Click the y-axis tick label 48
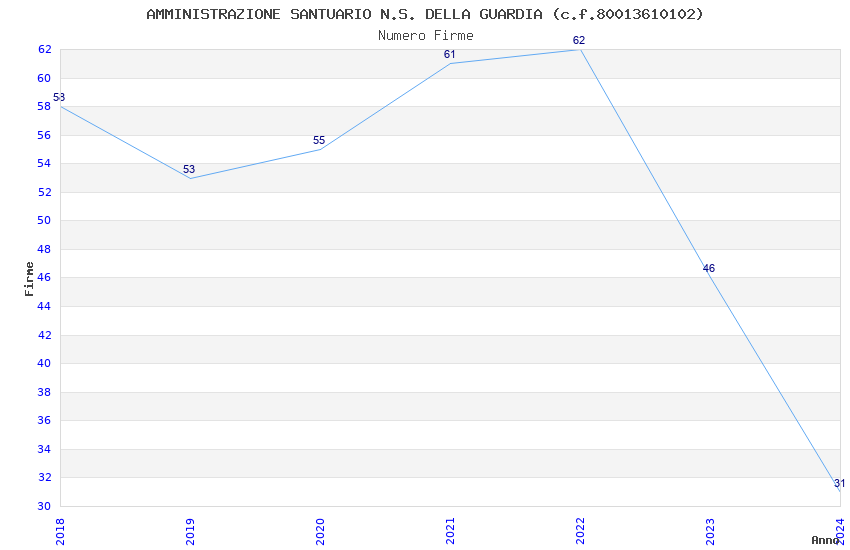Image resolution: width=850 pixels, height=550 pixels. pyautogui.click(x=44, y=249)
